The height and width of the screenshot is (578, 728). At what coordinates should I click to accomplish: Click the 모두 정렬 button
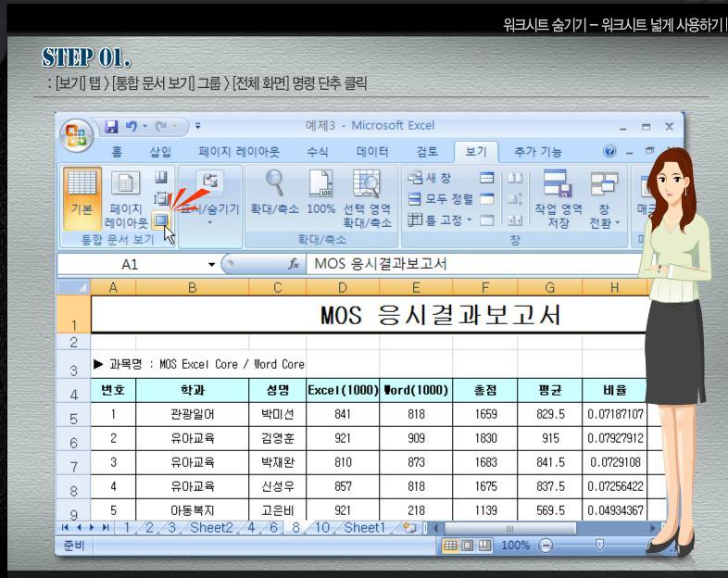click(x=440, y=199)
